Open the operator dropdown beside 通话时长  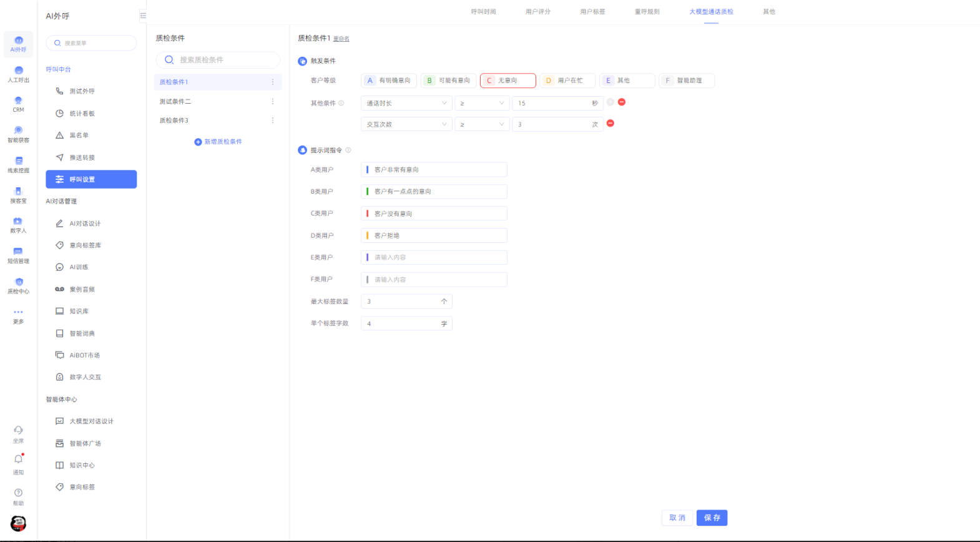pos(481,103)
